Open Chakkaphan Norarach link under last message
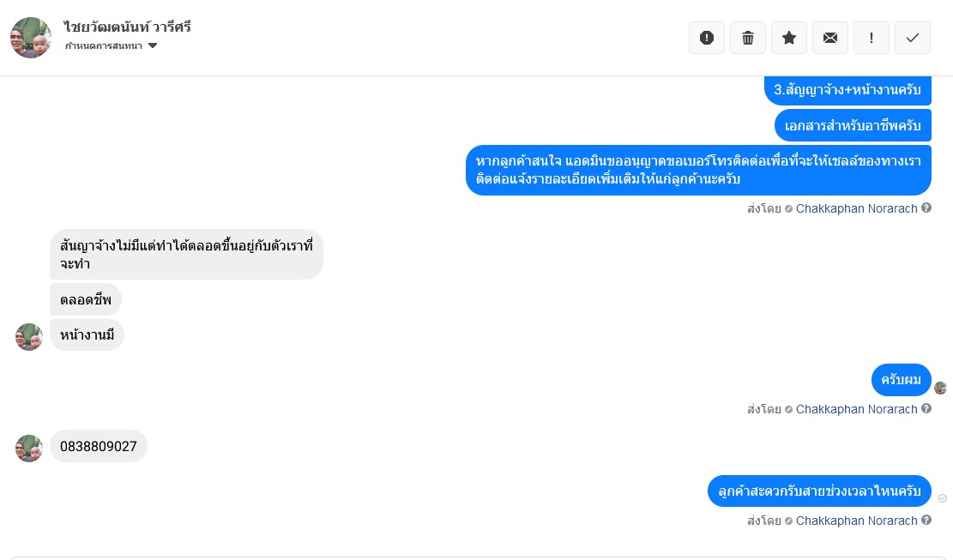 pos(856,521)
